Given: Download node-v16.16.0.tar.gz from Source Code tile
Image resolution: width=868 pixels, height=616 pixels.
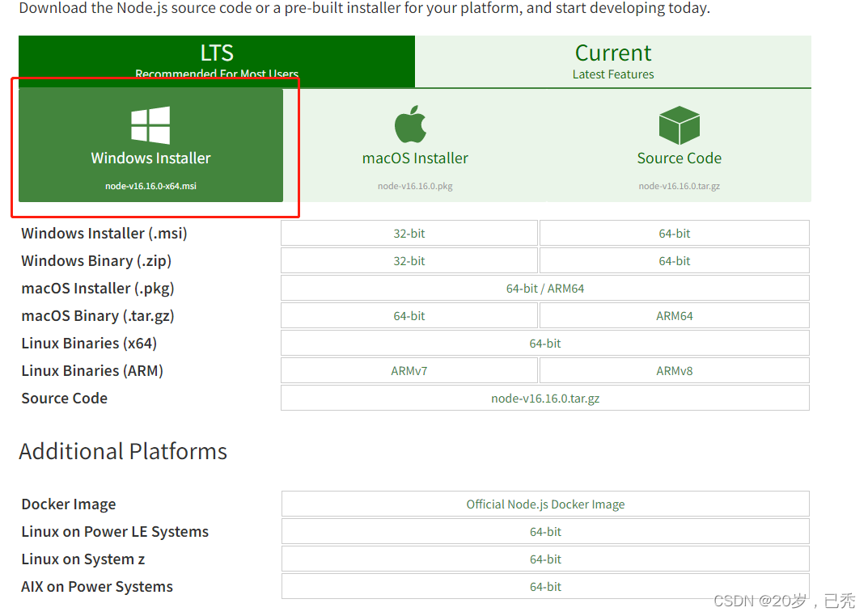Looking at the screenshot, I should point(680,146).
